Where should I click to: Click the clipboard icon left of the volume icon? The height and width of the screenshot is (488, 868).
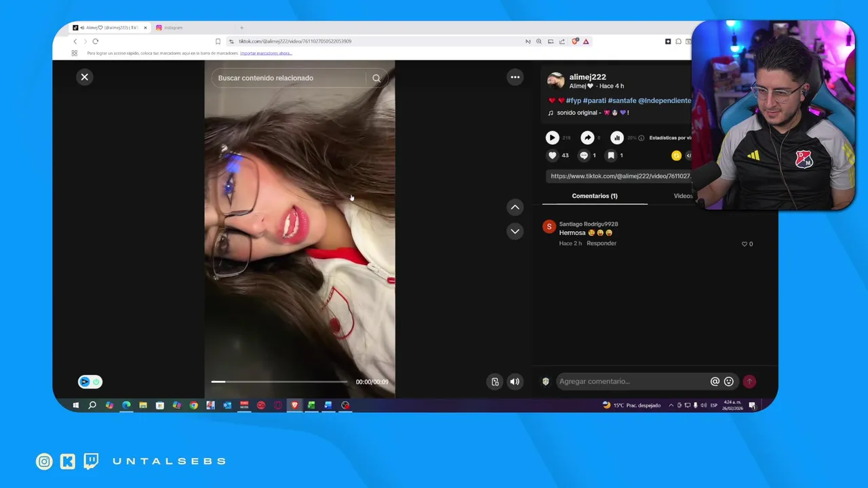pos(495,382)
